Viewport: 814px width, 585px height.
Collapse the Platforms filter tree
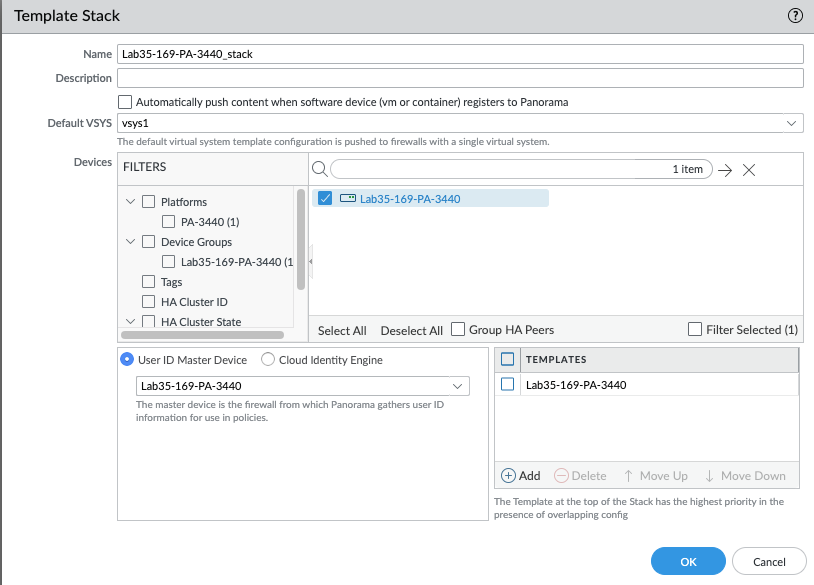pos(131,202)
